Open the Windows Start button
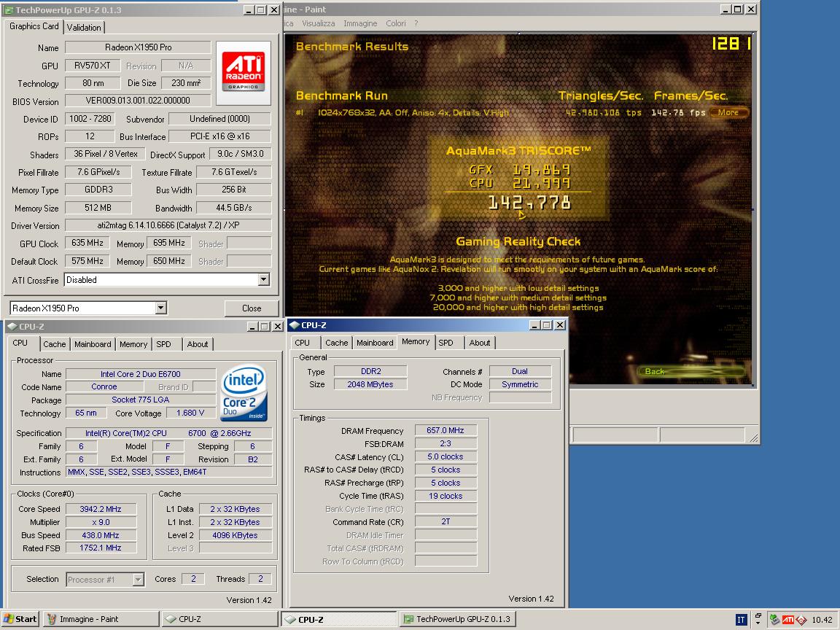The image size is (840, 630). coord(20,619)
